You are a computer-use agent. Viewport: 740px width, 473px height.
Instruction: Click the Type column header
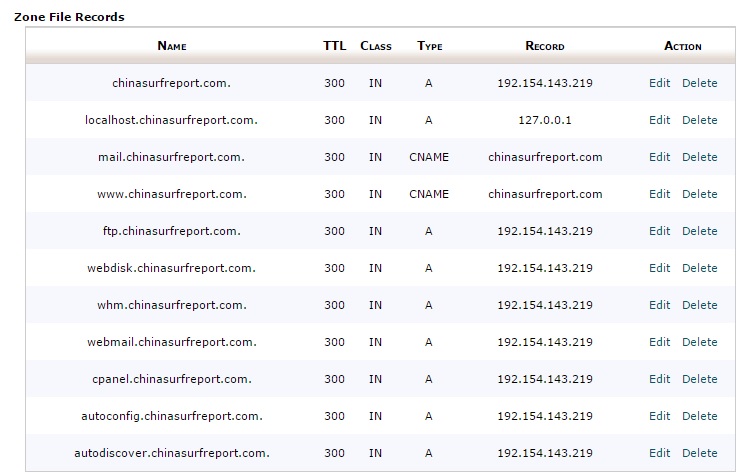[429, 46]
